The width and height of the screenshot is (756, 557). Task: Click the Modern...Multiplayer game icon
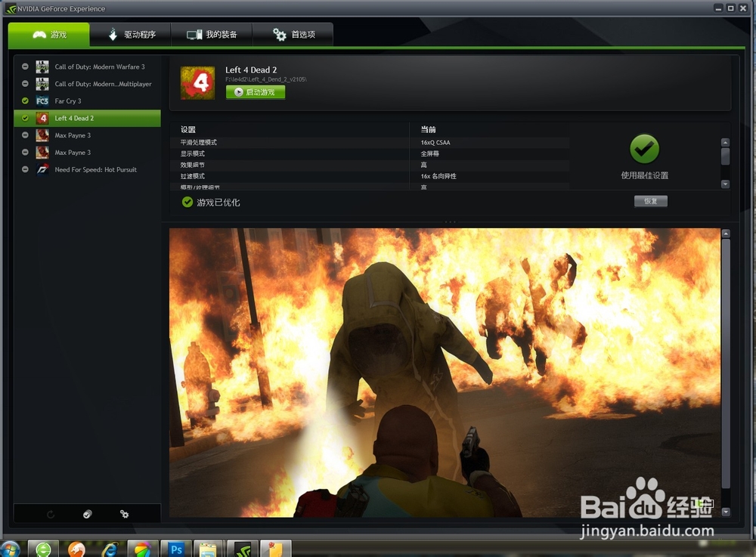42,84
